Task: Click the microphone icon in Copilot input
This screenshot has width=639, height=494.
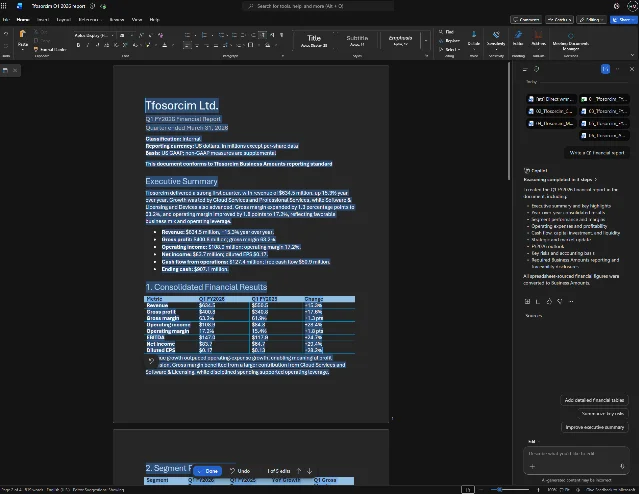Action: (x=622, y=466)
